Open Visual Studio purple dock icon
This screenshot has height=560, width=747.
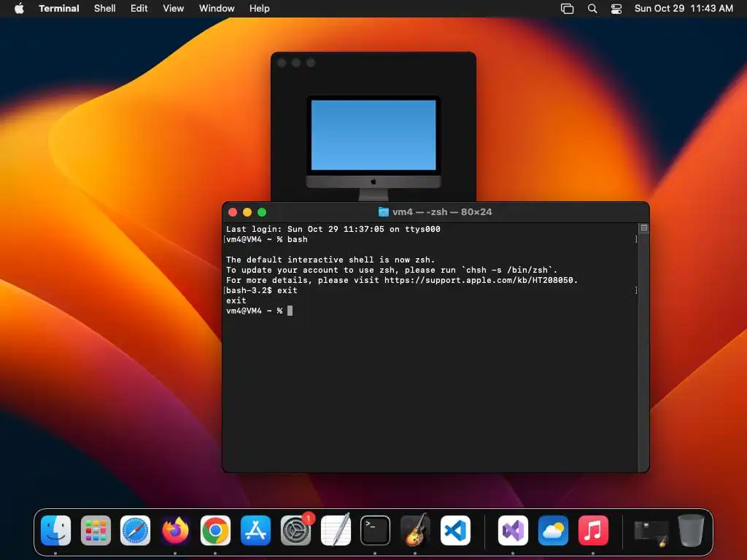pos(513,530)
